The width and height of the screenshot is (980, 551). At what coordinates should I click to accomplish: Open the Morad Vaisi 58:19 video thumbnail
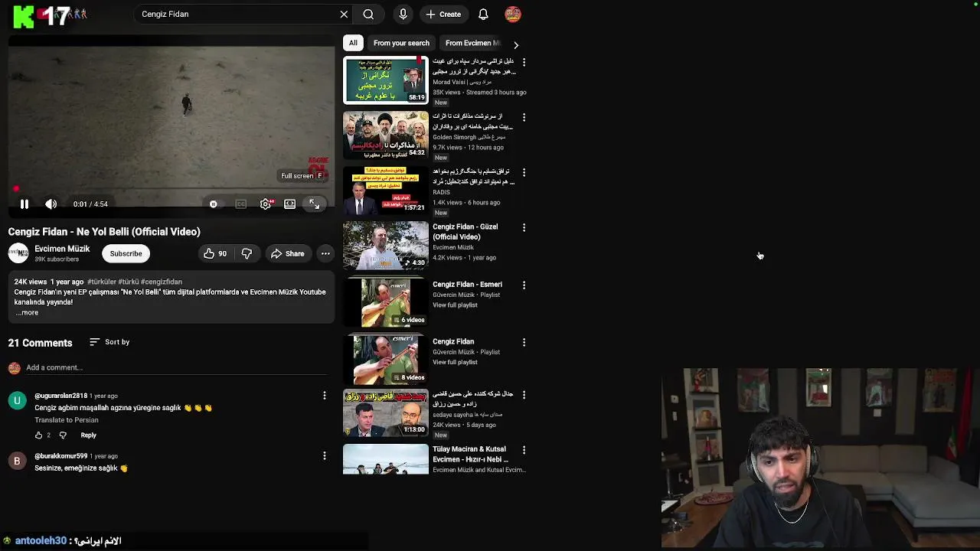(386, 80)
